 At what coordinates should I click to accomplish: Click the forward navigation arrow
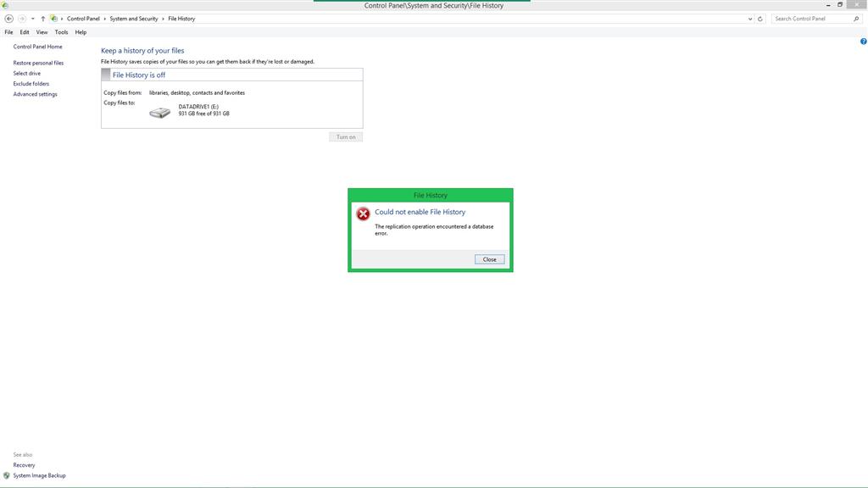click(x=22, y=19)
